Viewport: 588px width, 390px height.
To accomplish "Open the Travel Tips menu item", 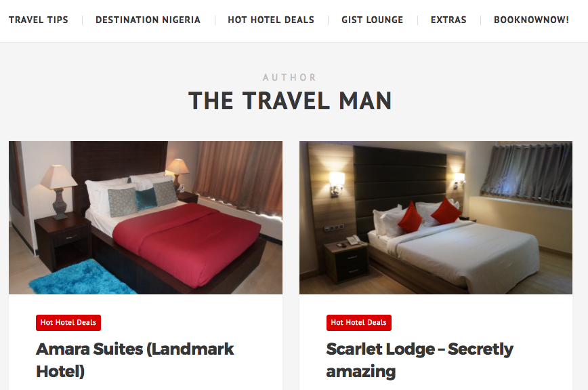I will click(38, 20).
